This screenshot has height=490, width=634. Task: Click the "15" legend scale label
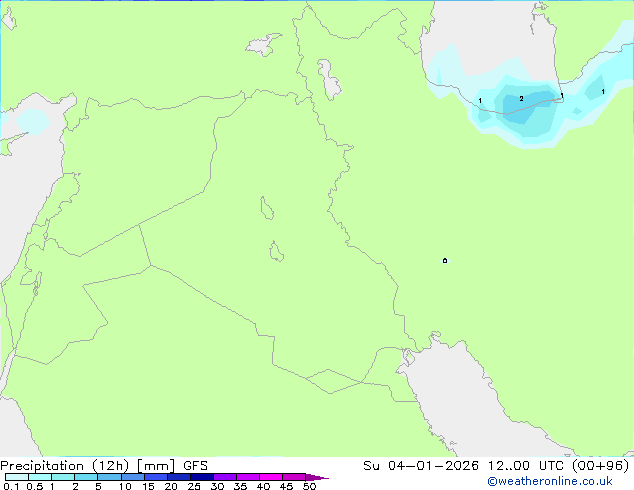click(148, 486)
